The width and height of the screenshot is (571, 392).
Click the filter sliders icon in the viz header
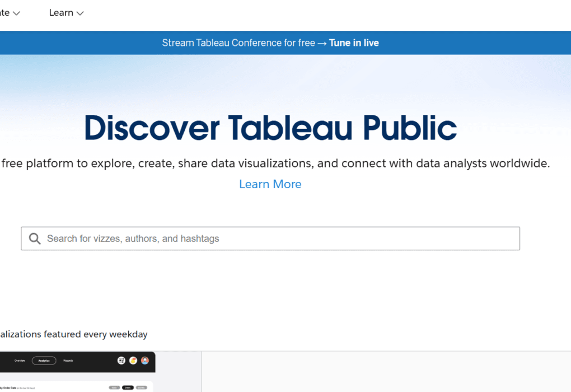click(121, 361)
